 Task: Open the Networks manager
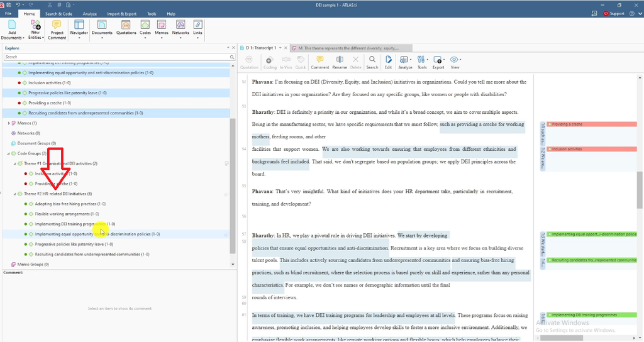(x=180, y=30)
